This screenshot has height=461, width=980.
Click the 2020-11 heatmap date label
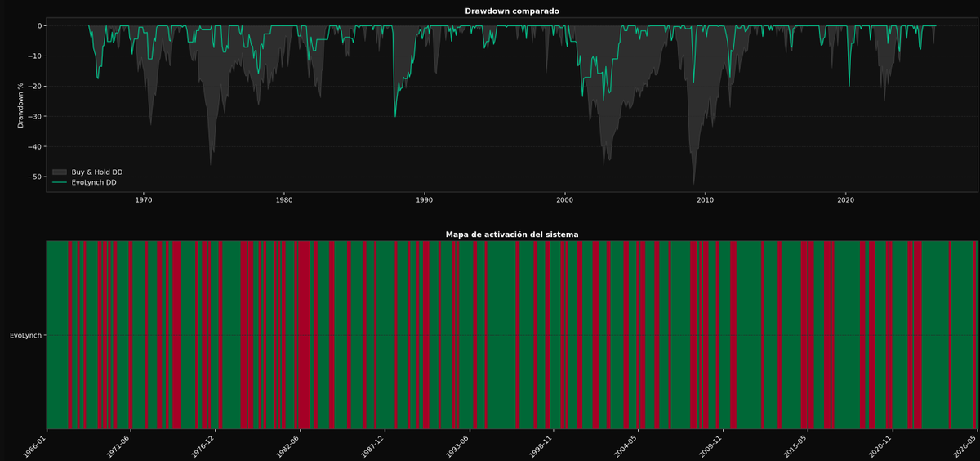pyautogui.click(x=880, y=445)
